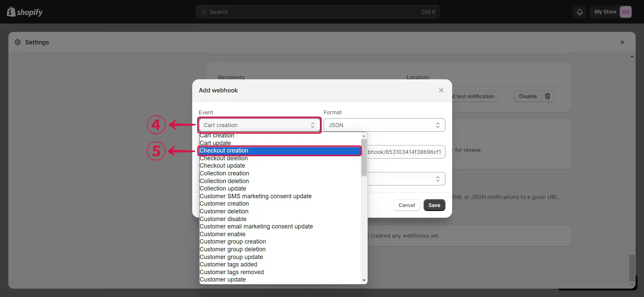This screenshot has width=644, height=297.
Task: Select Cart update option
Action: coord(280,143)
